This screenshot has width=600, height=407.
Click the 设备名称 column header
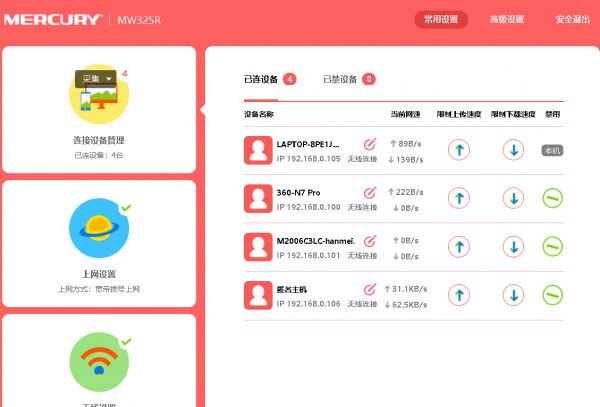(259, 114)
